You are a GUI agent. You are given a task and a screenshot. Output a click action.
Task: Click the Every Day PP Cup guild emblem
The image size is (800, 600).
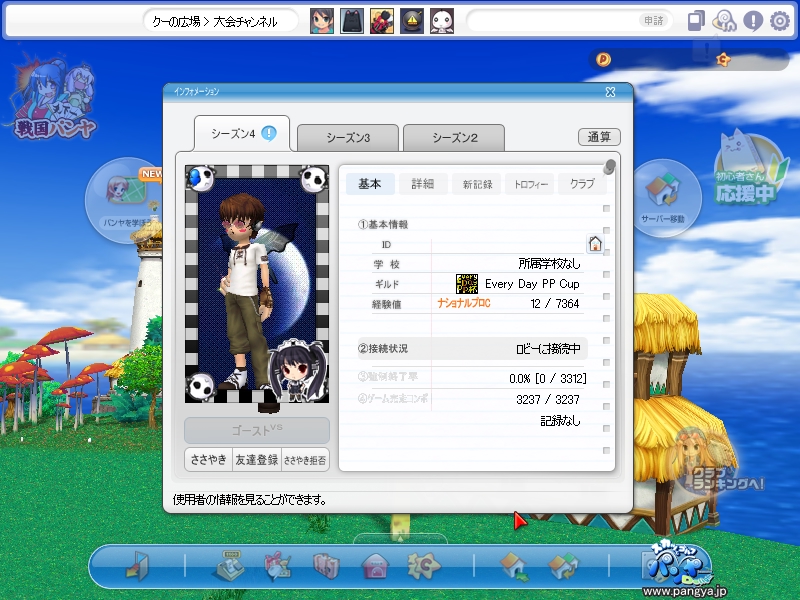467,284
